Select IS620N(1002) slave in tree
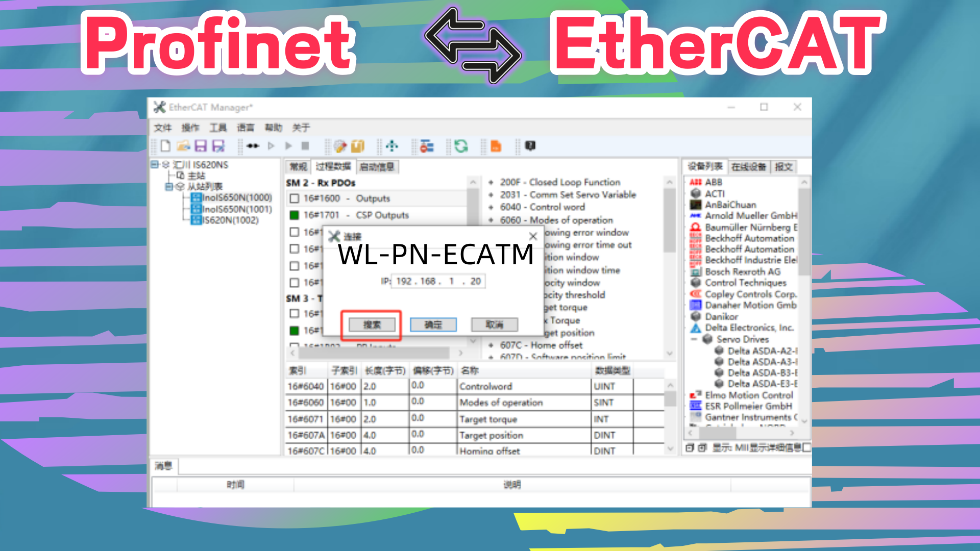The image size is (980, 551). click(225, 220)
